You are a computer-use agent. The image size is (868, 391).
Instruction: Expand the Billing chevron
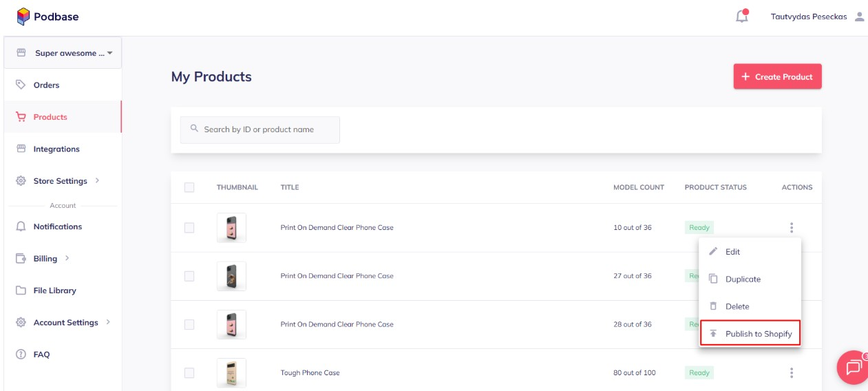click(67, 258)
